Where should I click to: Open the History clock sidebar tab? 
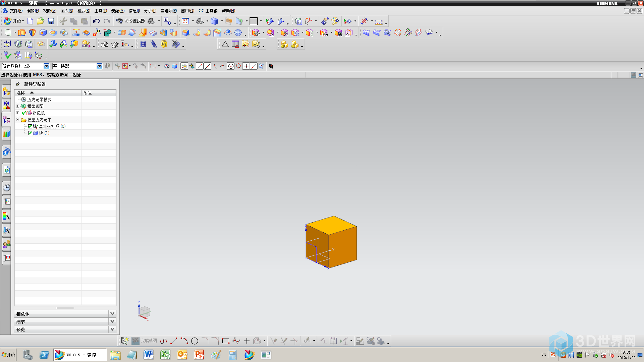click(6, 187)
